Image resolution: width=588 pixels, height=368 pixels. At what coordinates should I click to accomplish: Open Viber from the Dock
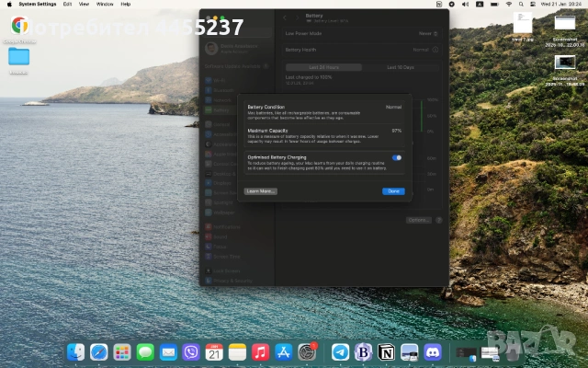pyautogui.click(x=191, y=352)
